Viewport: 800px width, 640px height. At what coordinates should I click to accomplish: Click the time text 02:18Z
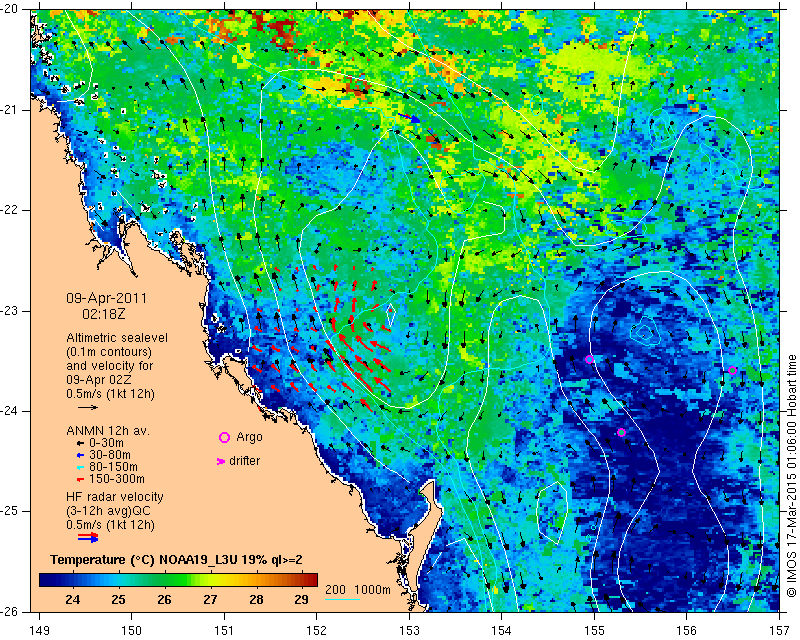[104, 314]
